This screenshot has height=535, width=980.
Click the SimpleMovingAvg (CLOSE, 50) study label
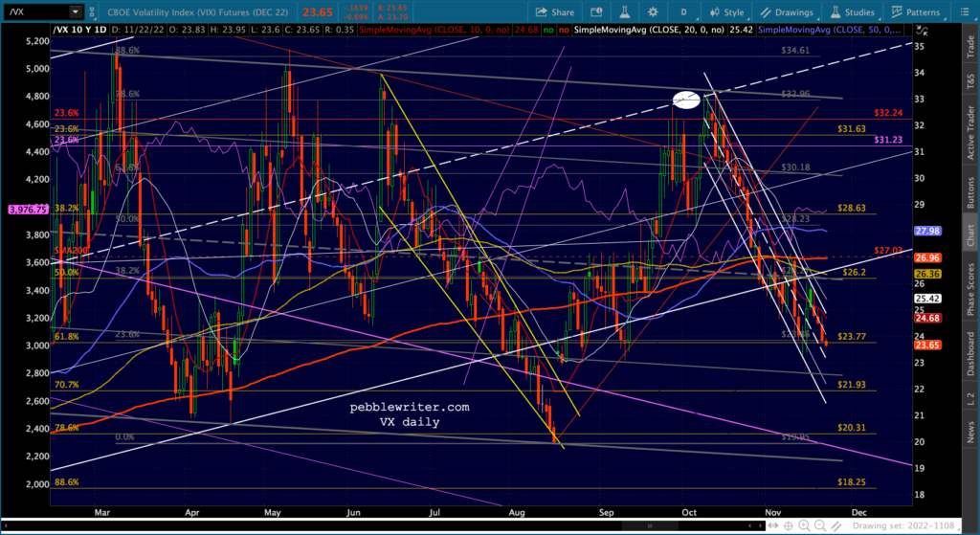(829, 30)
